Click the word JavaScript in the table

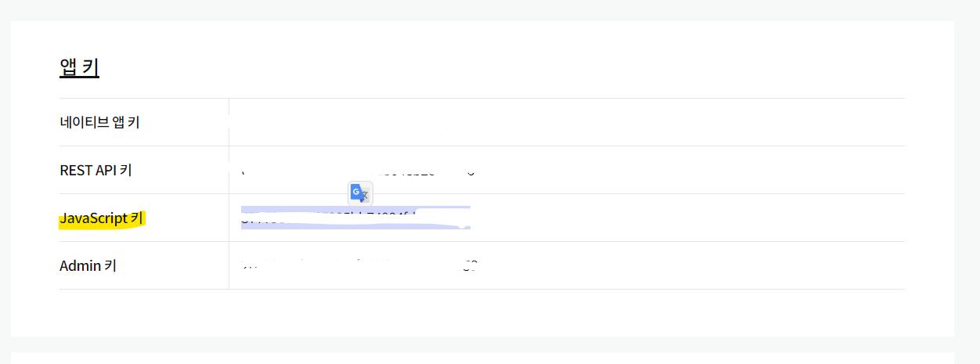click(93, 218)
